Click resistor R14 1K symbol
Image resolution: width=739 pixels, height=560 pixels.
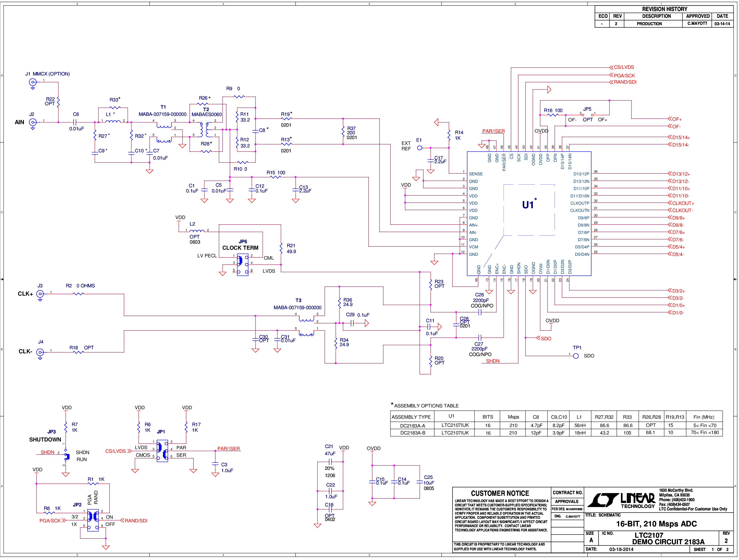click(x=449, y=135)
